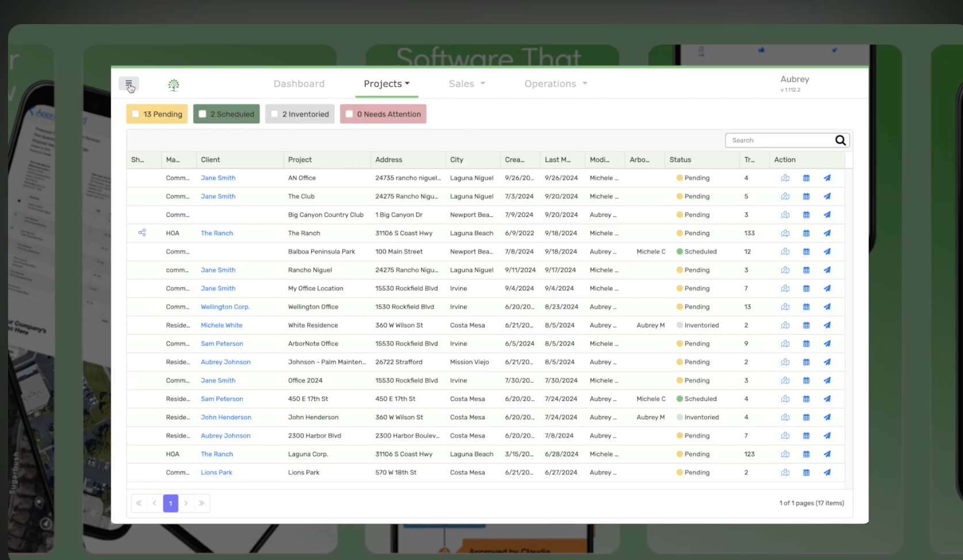Click calendar icon for Wellington Office row
This screenshot has height=560, width=963.
click(807, 307)
